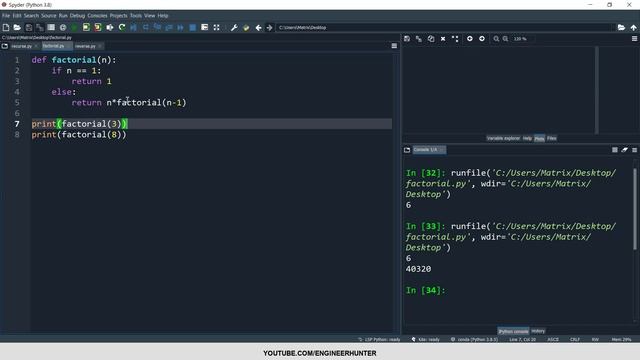Click the In [34]: console prompt
Viewport: 640px width, 360px height.
coord(425,291)
